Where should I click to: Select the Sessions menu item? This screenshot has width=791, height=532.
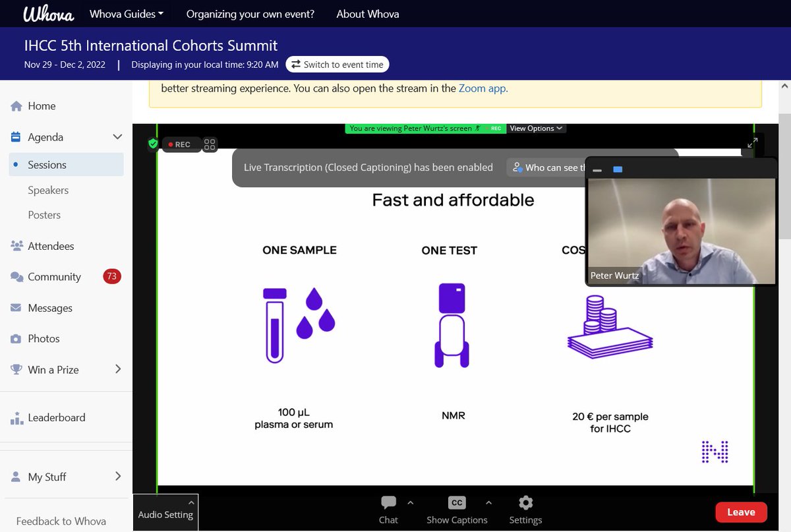click(66, 165)
